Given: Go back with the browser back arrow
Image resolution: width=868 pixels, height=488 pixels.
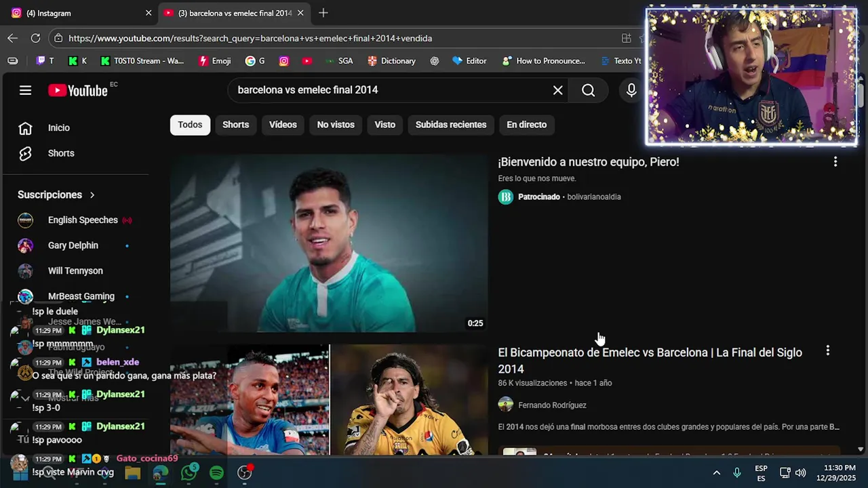Looking at the screenshot, I should (12, 38).
